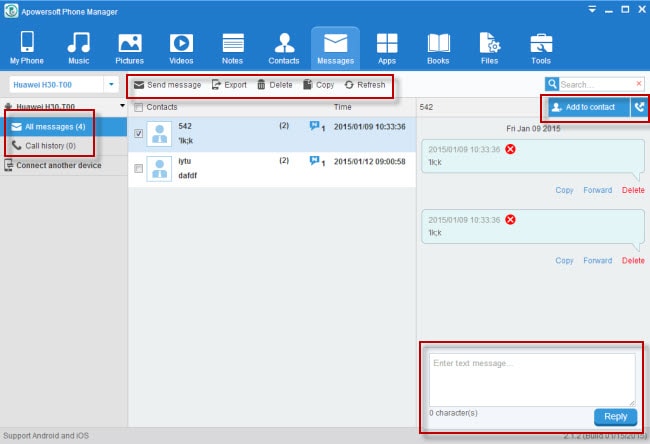Delete the first message bubble
Screen dimensions: 650x444
[633, 190]
